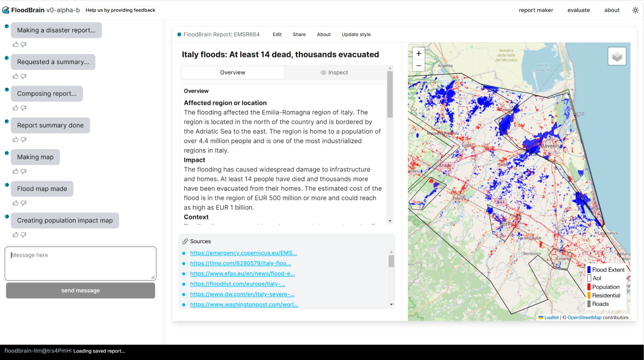Click the red Population legend swatch

pyautogui.click(x=589, y=287)
